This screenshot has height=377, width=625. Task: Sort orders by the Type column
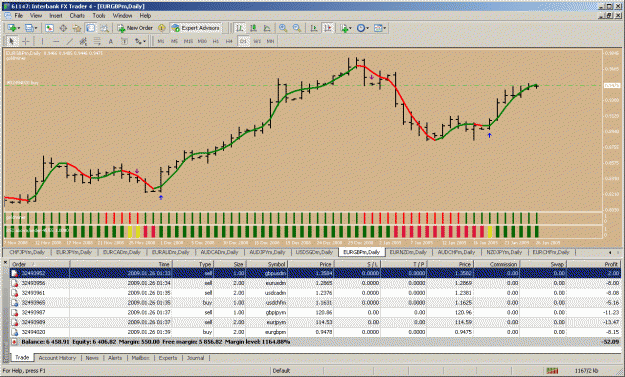194,264
